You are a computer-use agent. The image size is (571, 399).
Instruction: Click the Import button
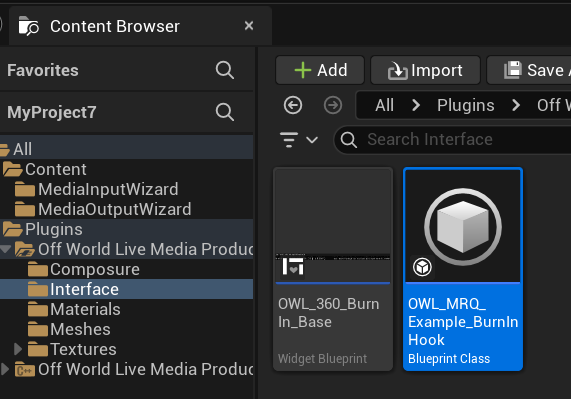click(x=425, y=70)
